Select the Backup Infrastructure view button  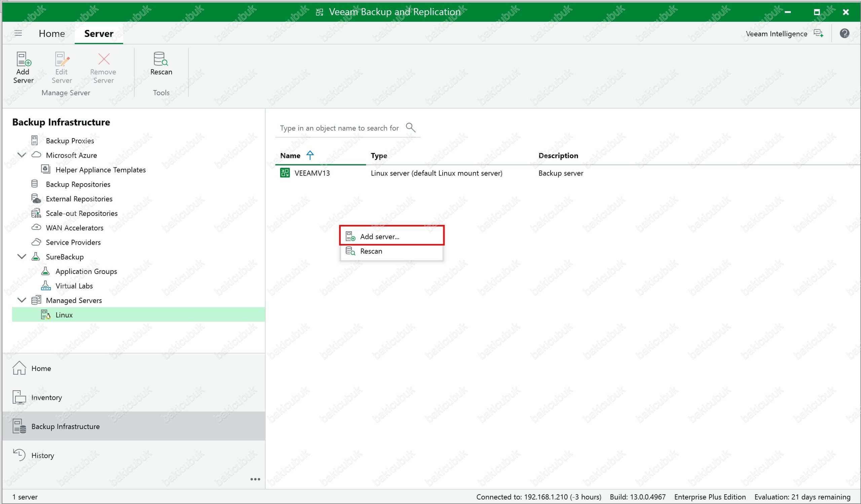click(134, 426)
